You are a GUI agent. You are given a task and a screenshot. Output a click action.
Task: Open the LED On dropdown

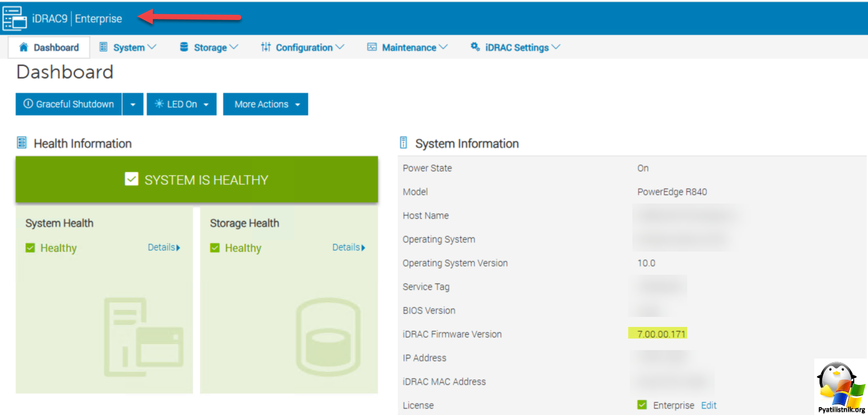[181, 104]
